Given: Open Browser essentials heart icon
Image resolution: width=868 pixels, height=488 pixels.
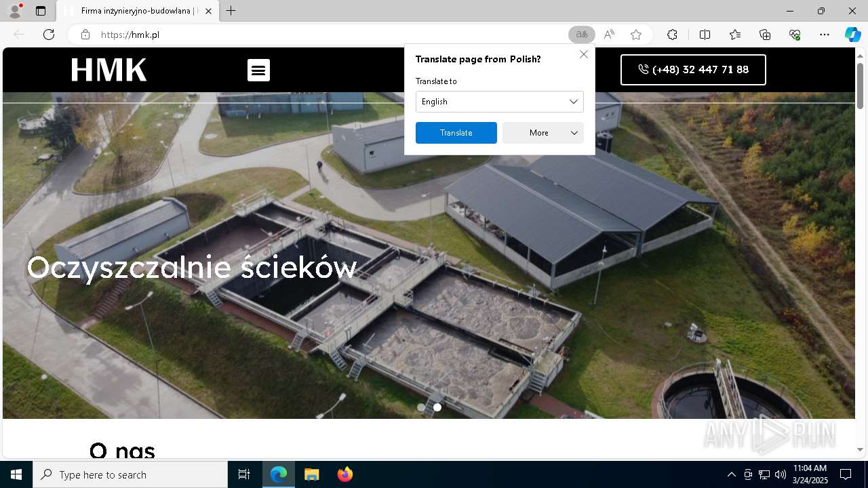Looking at the screenshot, I should click(x=795, y=35).
